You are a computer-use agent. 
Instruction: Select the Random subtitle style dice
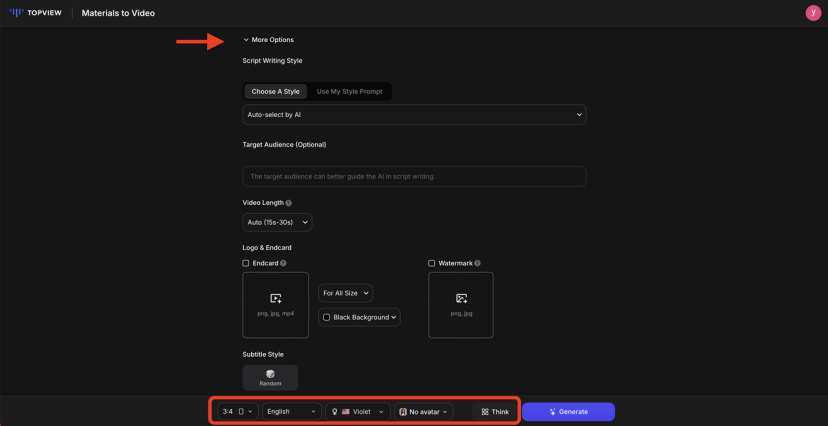pos(270,374)
